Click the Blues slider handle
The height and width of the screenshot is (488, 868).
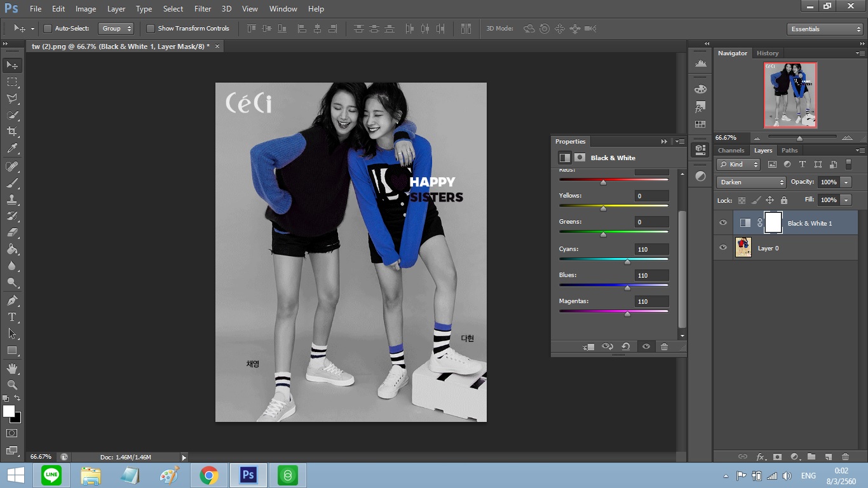coord(627,288)
